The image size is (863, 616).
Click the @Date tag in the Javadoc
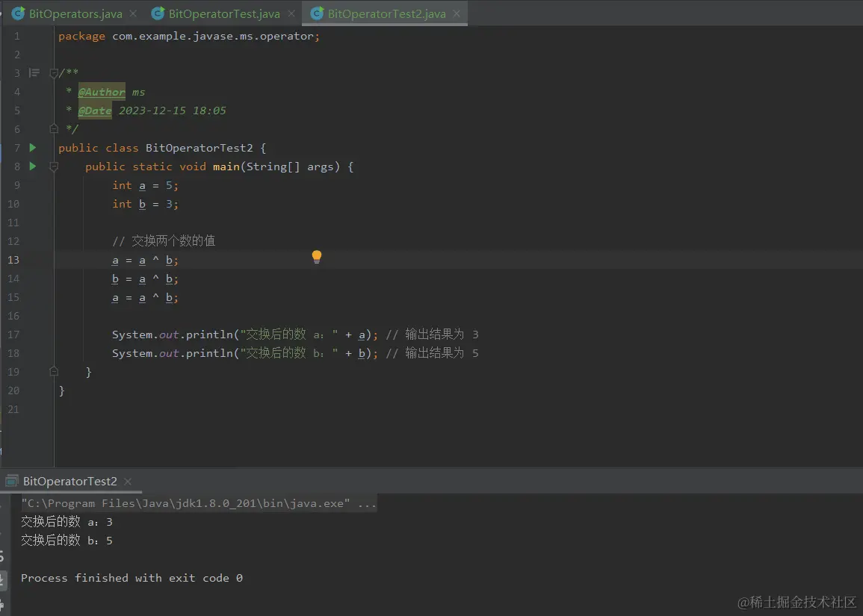95,111
